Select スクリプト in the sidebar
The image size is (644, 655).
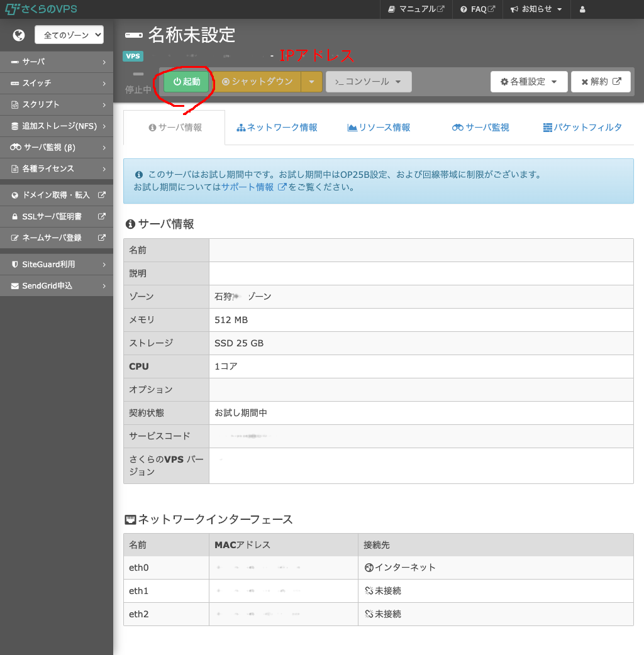pos(57,104)
